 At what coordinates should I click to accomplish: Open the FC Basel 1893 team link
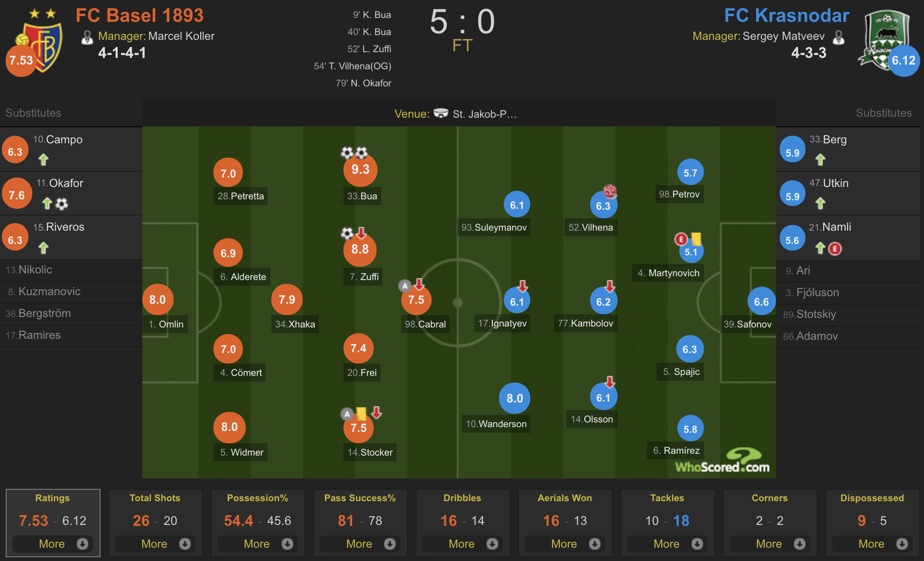click(x=139, y=15)
